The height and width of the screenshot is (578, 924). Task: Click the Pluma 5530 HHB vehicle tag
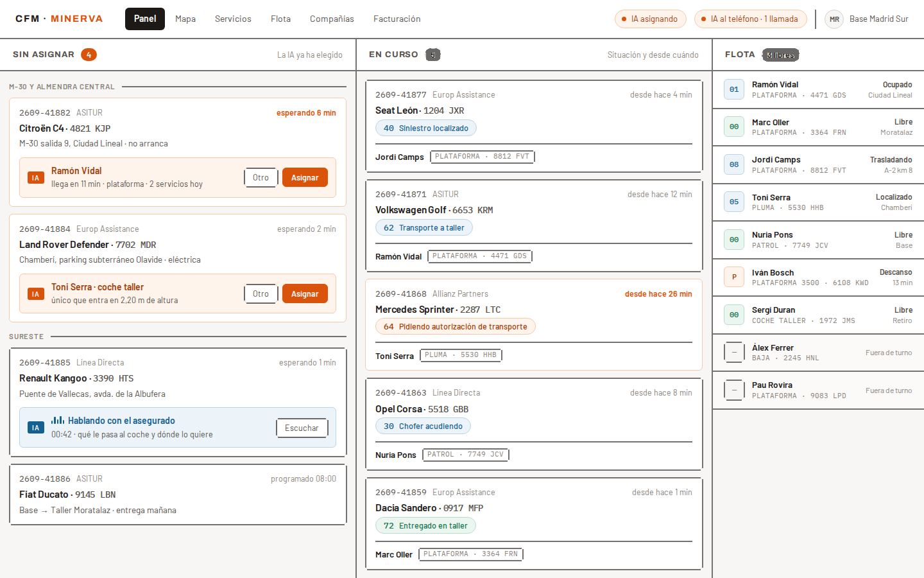(461, 355)
